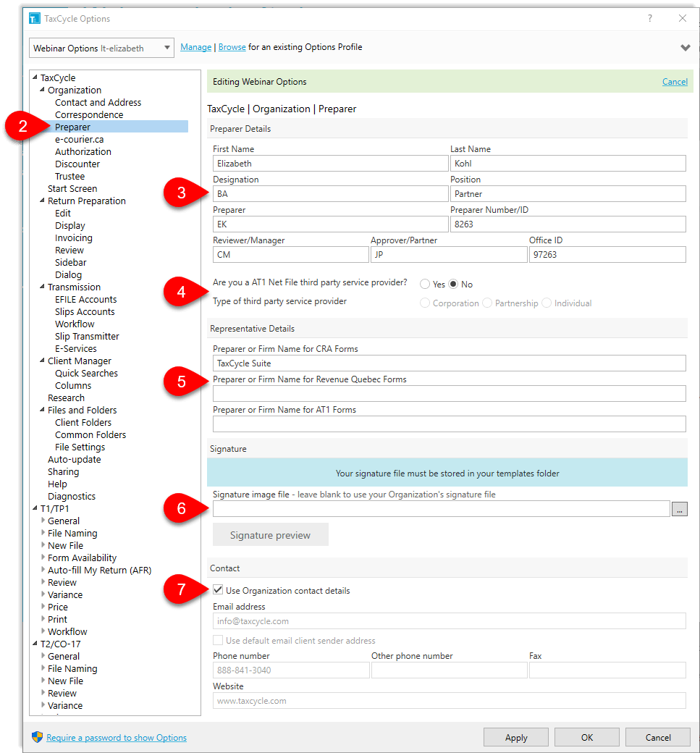Screen dimensions: 700x753
Task: Click the Firm Name for AT1 Forms field
Action: (450, 424)
